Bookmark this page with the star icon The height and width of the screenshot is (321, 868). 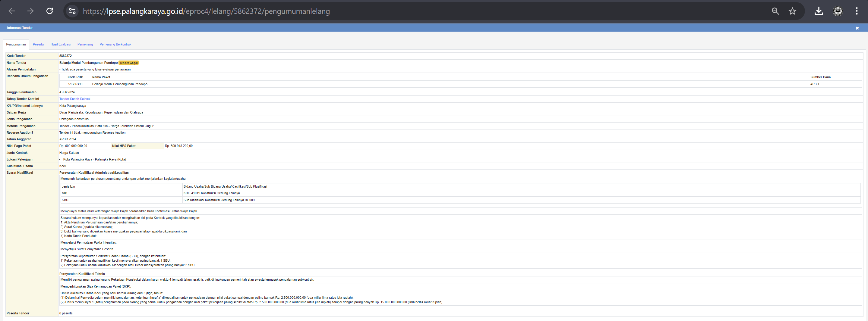point(792,11)
